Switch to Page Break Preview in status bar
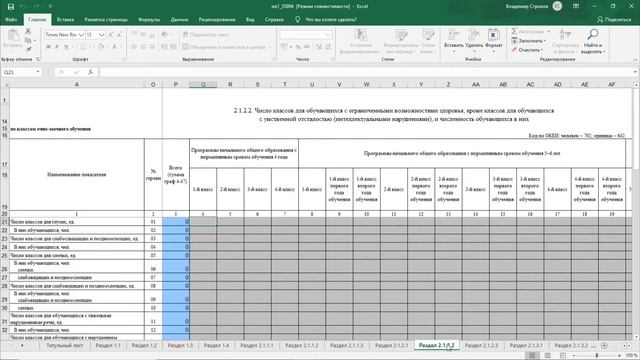The width and height of the screenshot is (640, 360). click(563, 356)
